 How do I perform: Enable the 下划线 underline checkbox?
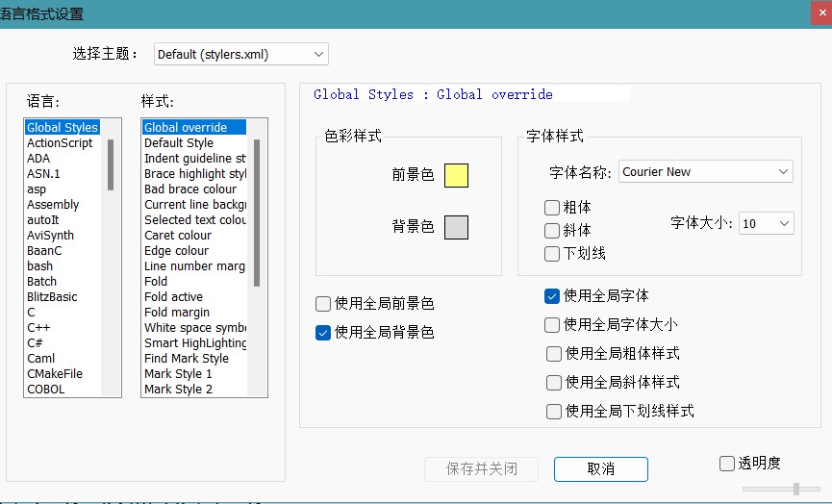tap(552, 254)
